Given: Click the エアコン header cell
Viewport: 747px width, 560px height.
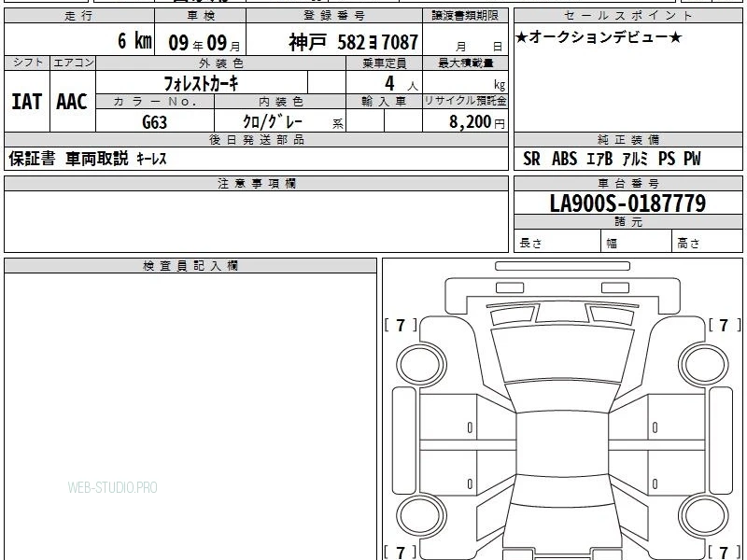Looking at the screenshot, I should tap(73, 63).
